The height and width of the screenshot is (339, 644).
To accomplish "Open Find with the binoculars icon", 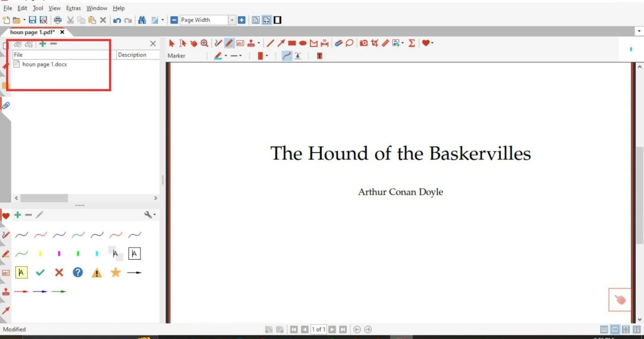I will click(142, 20).
